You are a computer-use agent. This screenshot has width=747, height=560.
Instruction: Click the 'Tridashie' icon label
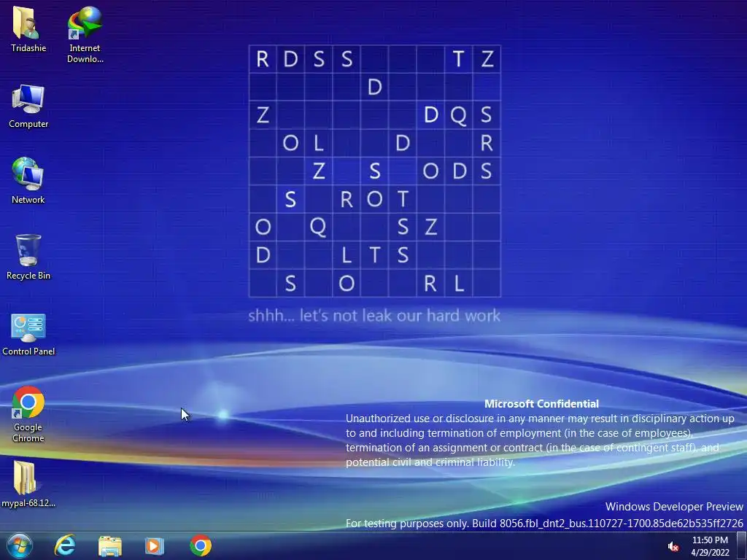point(28,48)
